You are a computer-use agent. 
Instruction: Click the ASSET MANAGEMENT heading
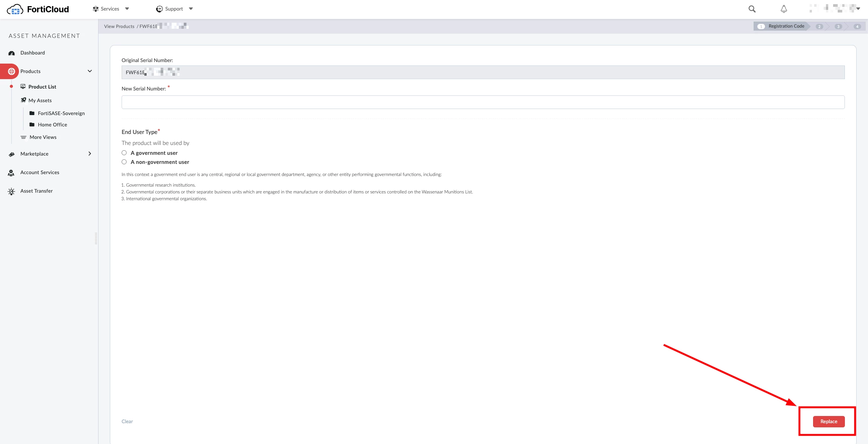point(44,36)
